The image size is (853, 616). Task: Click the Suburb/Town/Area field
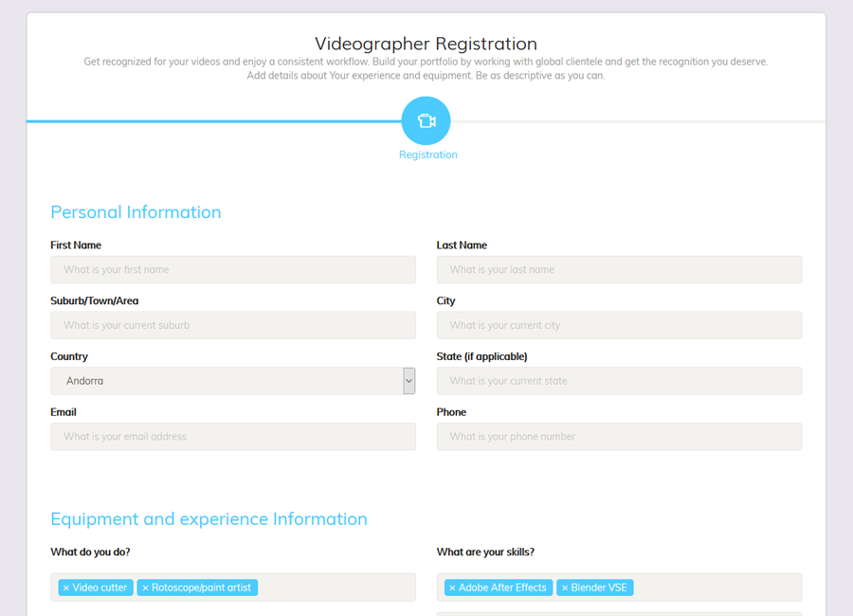click(x=232, y=325)
